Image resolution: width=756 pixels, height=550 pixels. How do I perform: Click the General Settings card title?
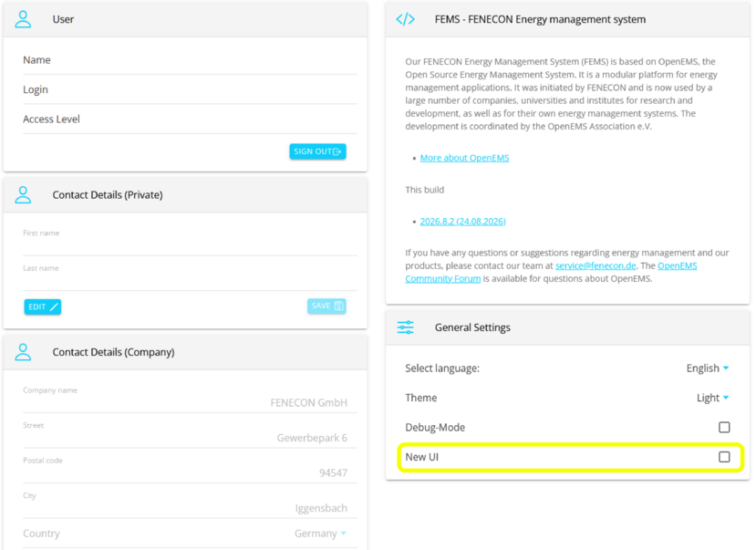tap(472, 327)
